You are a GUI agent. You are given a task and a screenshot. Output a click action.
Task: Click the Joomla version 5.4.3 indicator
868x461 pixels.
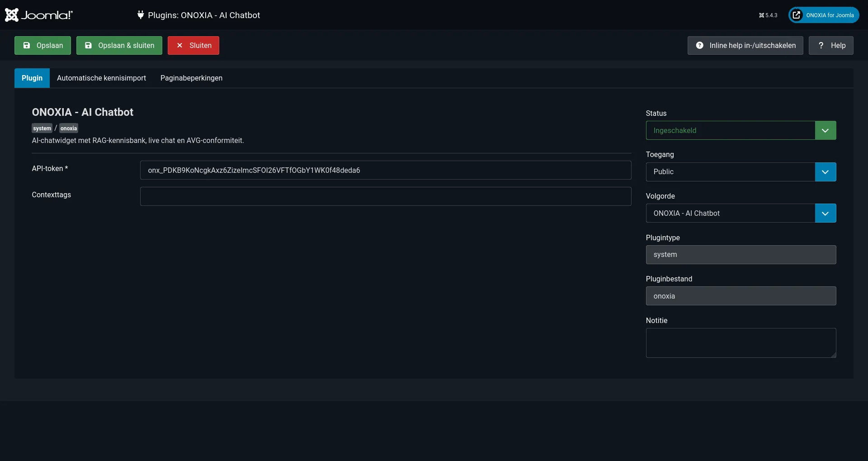tap(768, 15)
